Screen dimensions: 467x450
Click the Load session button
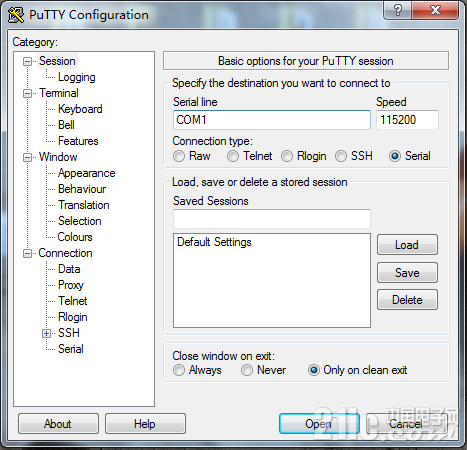[x=407, y=245]
